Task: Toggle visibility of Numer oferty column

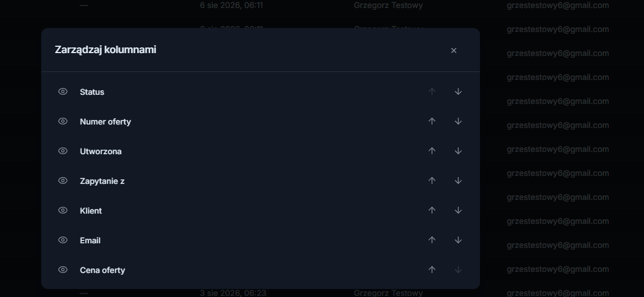Action: pyautogui.click(x=63, y=121)
